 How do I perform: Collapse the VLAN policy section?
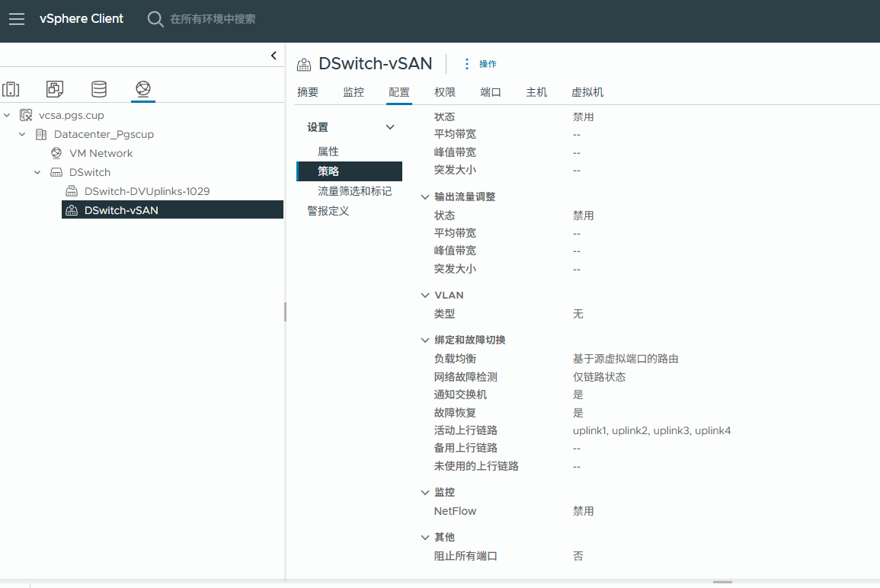(425, 295)
